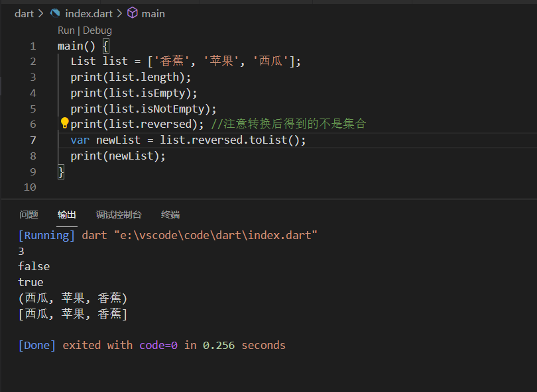Open the index.dart breadcrumb item

(x=89, y=14)
